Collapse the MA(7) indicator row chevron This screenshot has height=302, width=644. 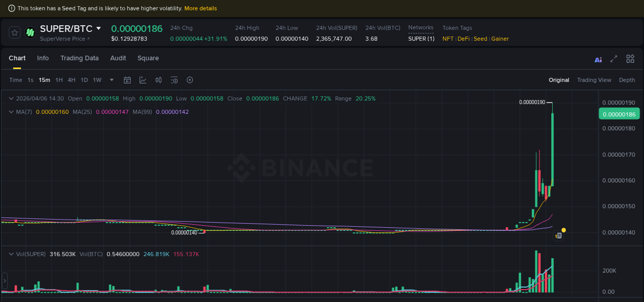(11, 111)
